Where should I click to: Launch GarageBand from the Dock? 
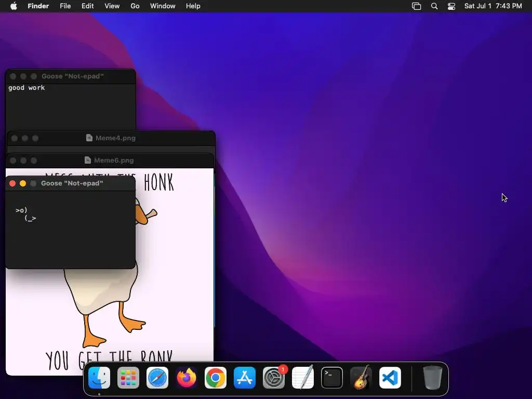click(361, 378)
